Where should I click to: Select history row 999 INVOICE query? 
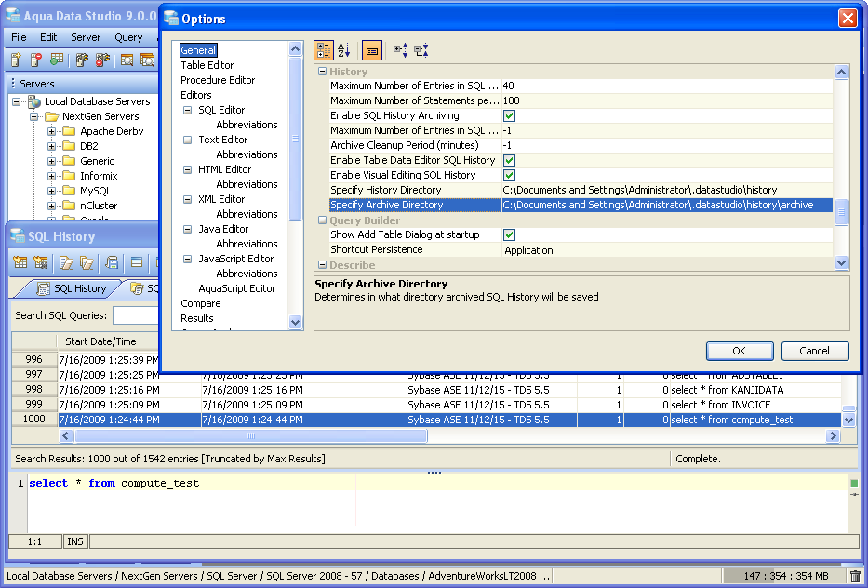[x=426, y=405]
